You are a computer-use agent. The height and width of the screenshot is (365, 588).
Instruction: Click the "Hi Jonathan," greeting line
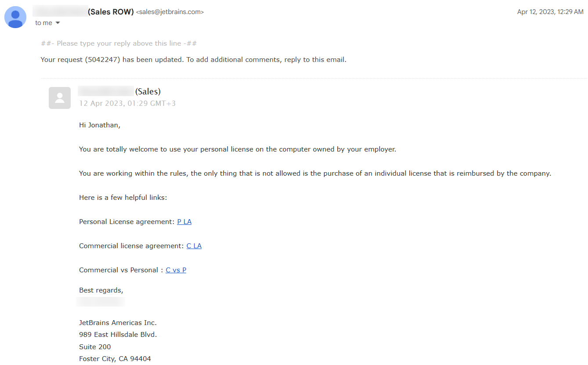[x=100, y=125]
